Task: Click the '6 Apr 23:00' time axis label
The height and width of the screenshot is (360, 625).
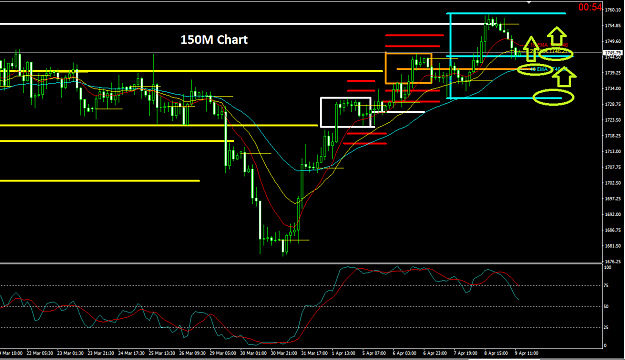Action: [435, 353]
